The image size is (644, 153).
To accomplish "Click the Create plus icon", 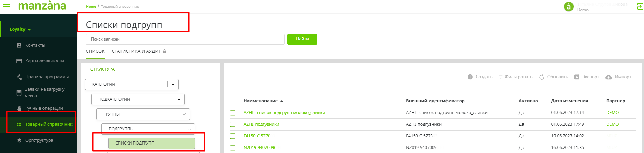I will (x=470, y=77).
